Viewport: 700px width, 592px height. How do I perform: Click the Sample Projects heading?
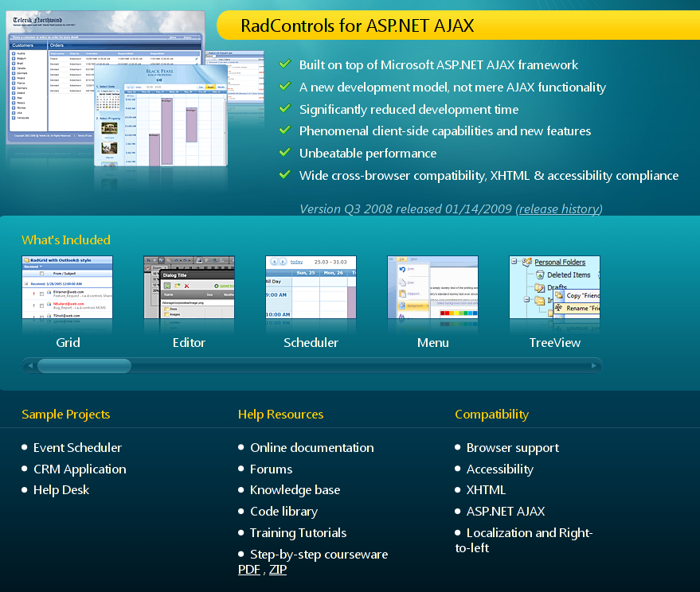pos(65,415)
